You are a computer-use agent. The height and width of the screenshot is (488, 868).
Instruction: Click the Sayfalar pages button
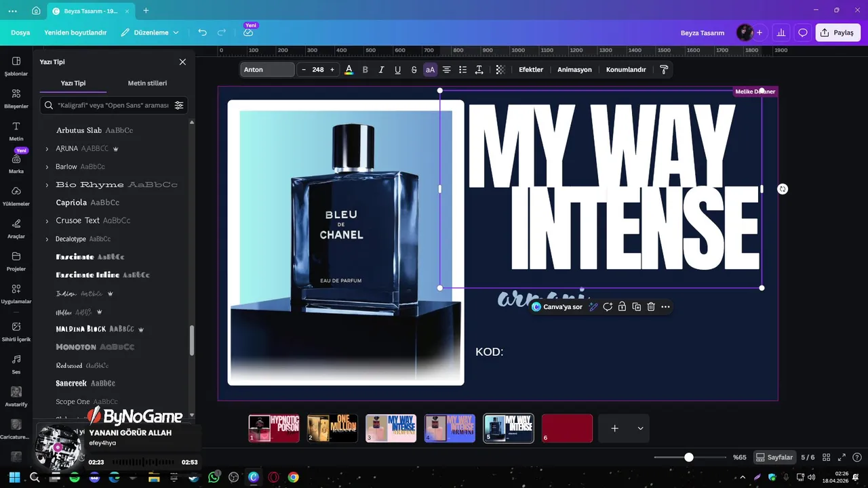coord(774,457)
